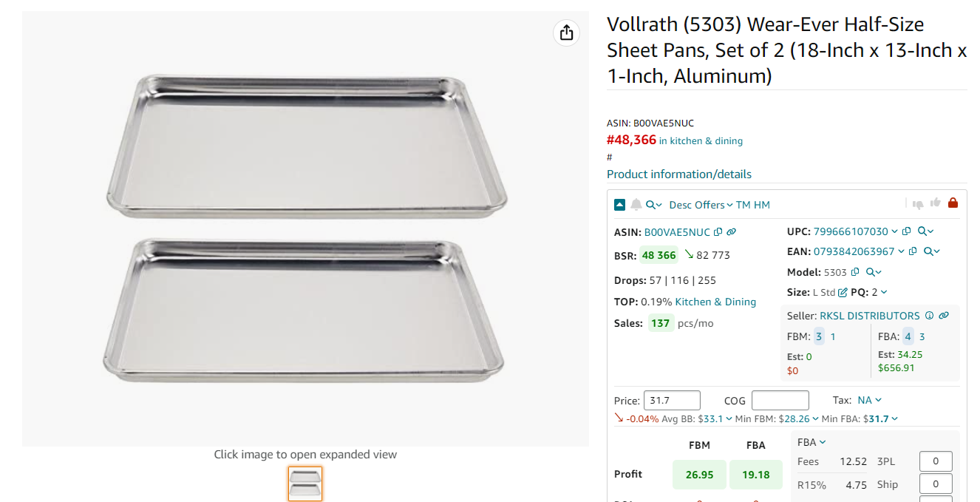Expand the PQ quantity dropdown
980x502 pixels.
[879, 292]
